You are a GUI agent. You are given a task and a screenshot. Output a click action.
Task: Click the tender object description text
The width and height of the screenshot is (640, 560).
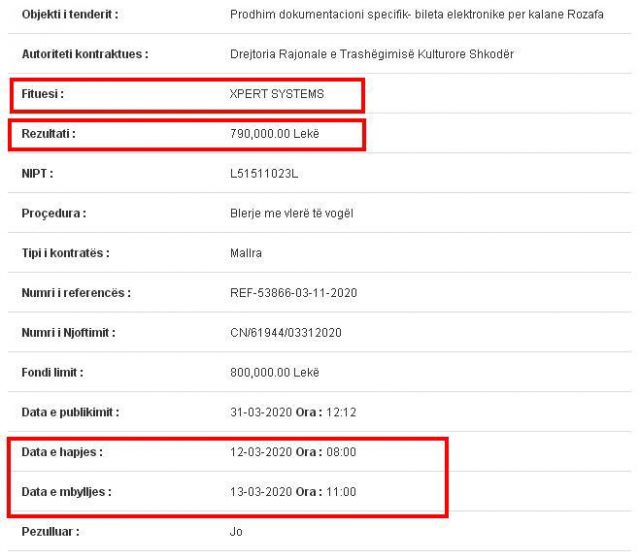[x=416, y=15]
